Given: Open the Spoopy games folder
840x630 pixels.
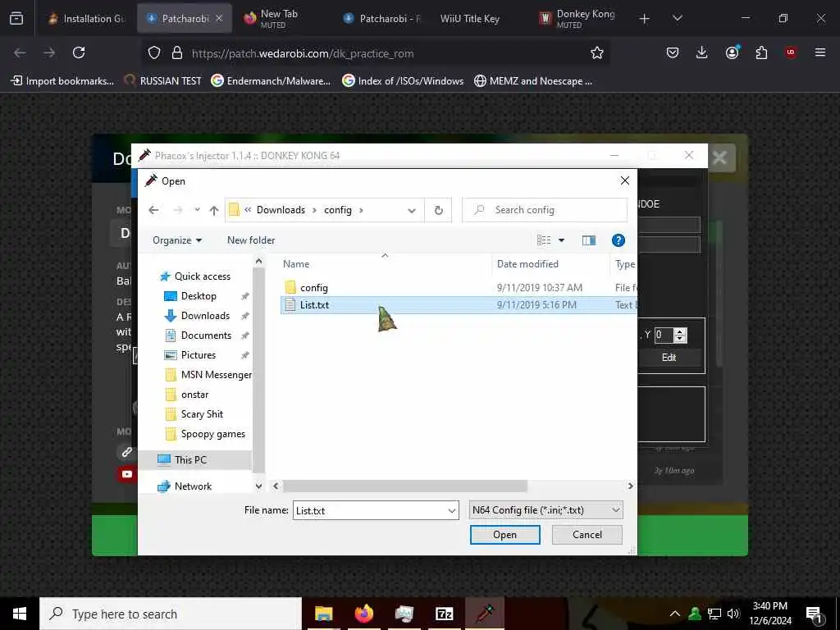Looking at the screenshot, I should tap(212, 434).
